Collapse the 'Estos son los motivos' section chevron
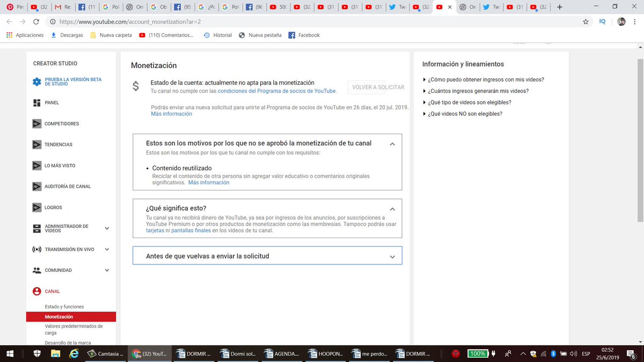Viewport: 644px width, 362px height. (392, 144)
